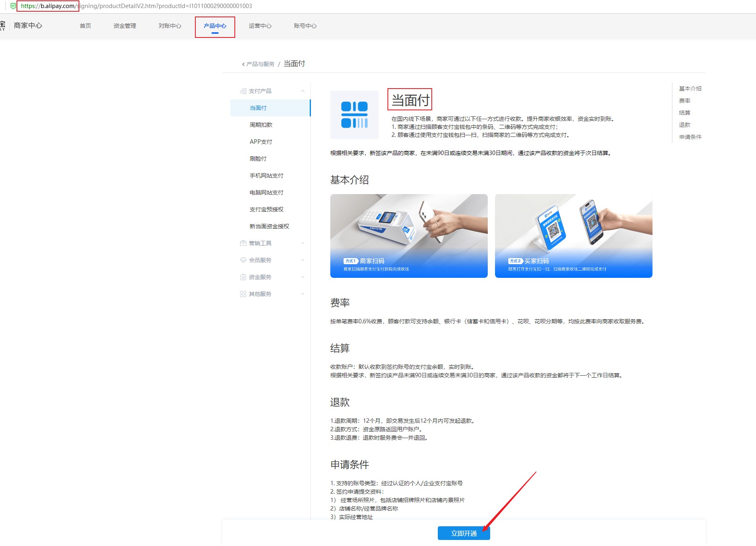756x546 pixels.
Task: Jump to 退款 anchor link
Action: point(685,125)
